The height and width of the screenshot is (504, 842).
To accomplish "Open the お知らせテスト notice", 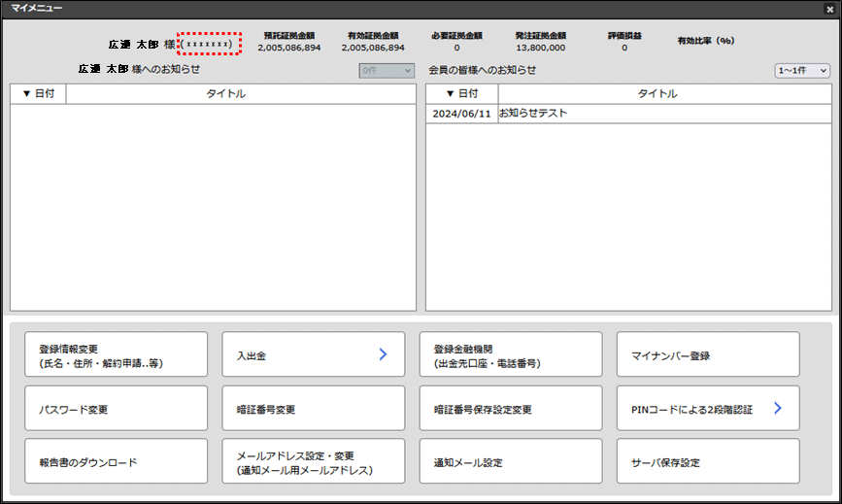I will pos(533,114).
